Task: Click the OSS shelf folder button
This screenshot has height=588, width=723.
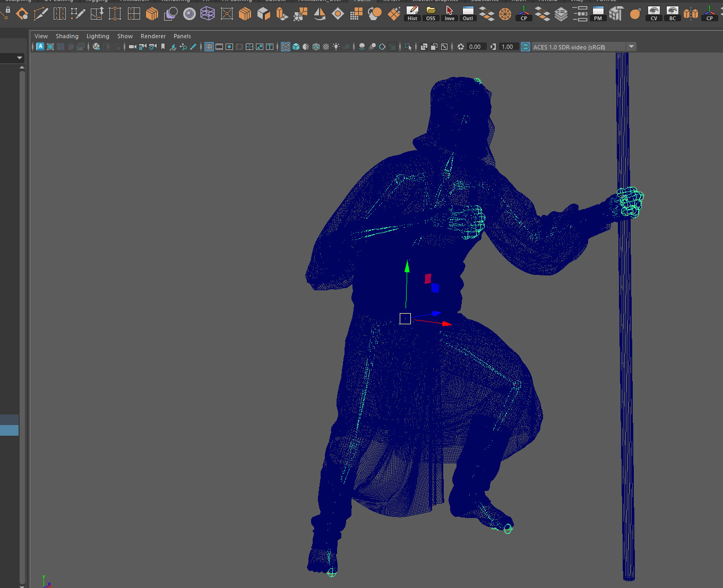Action: (431, 13)
